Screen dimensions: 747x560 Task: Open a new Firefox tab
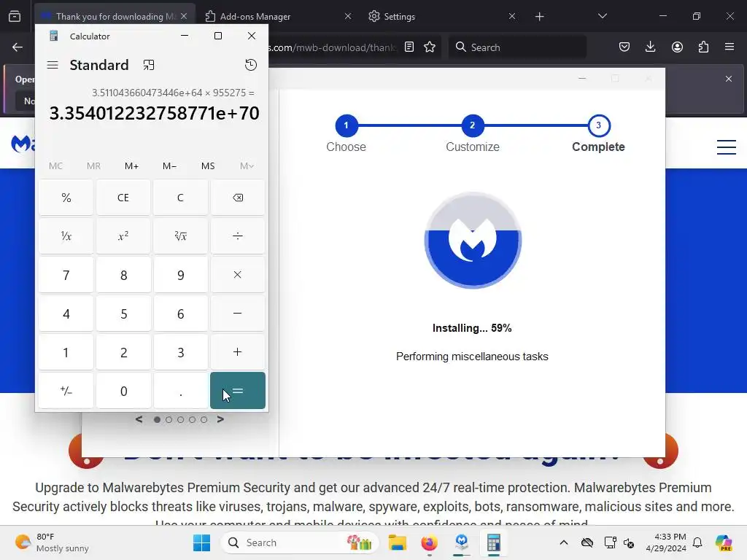tap(539, 17)
